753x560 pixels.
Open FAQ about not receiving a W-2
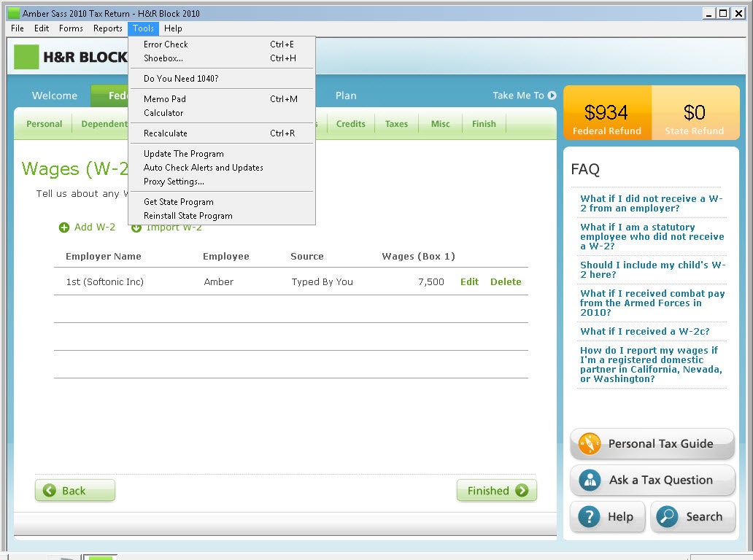tap(651, 203)
